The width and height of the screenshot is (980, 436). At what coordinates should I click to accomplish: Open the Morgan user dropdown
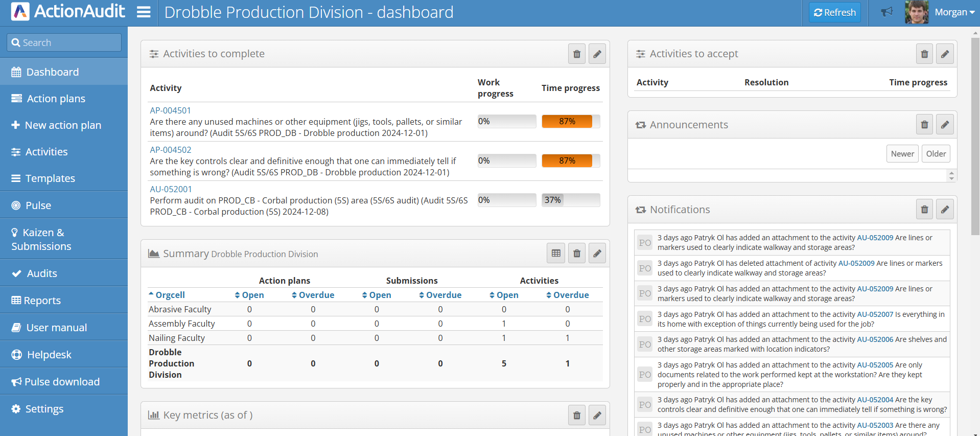(953, 12)
